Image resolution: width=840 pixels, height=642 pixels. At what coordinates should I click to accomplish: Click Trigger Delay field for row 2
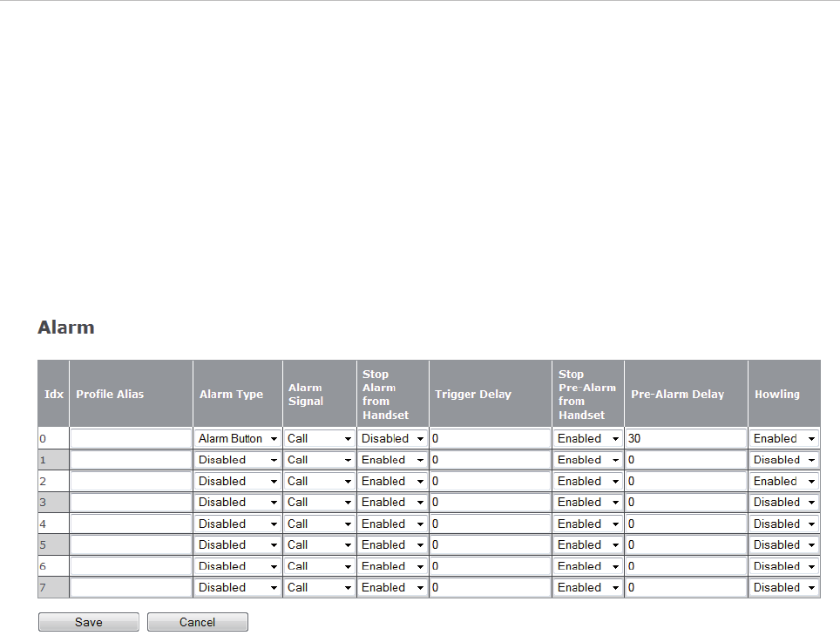pyautogui.click(x=491, y=482)
